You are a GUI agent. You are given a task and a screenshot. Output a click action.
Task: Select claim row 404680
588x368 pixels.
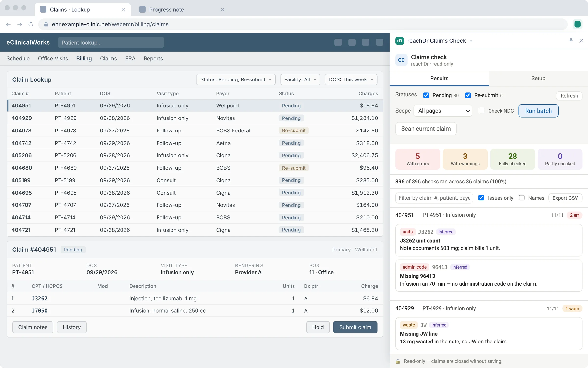pyautogui.click(x=195, y=168)
